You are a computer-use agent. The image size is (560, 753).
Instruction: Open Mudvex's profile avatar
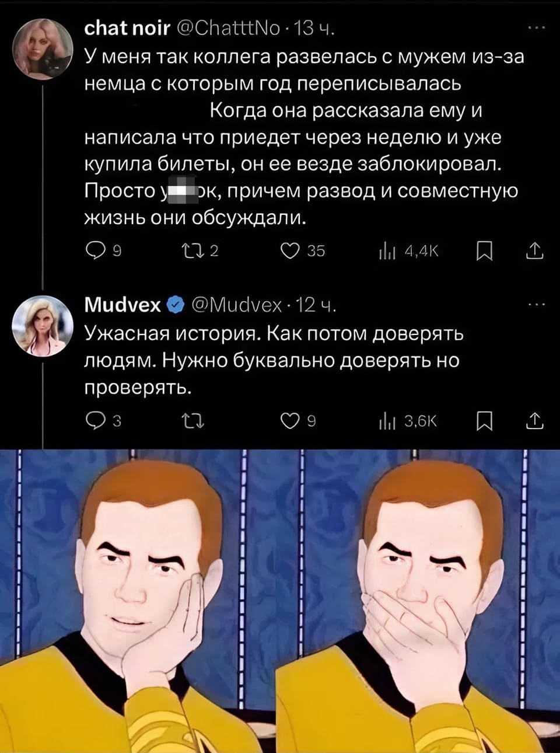[x=43, y=326]
